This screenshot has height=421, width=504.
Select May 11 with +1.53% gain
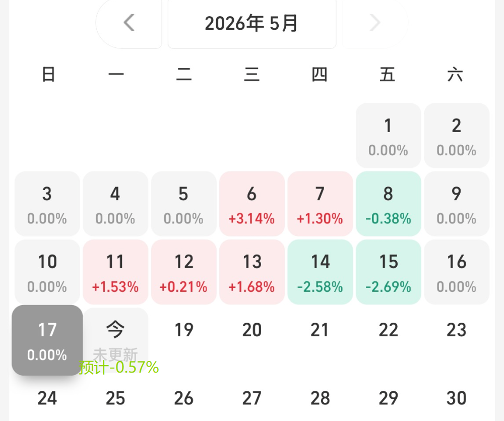point(115,272)
